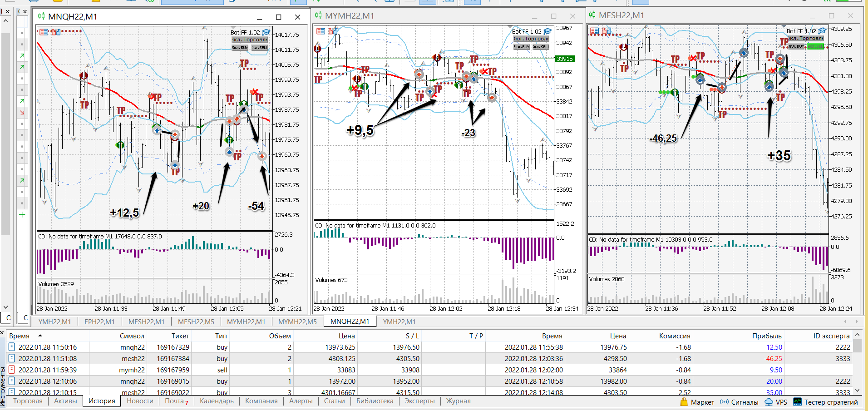Screen dimensions: 868x411
Task: Click the red sell deal icon for ticket 169167959
Action: pyautogui.click(x=12, y=370)
